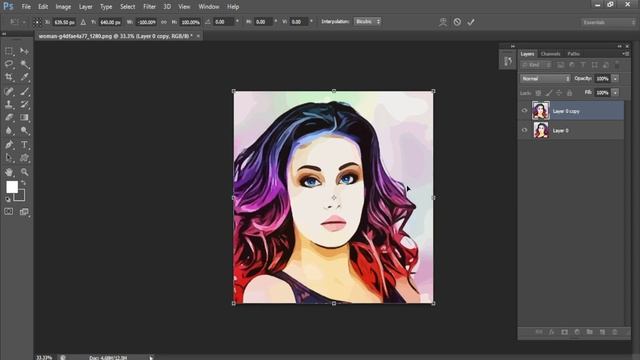Open the Essentials workspace dropdown

point(609,22)
